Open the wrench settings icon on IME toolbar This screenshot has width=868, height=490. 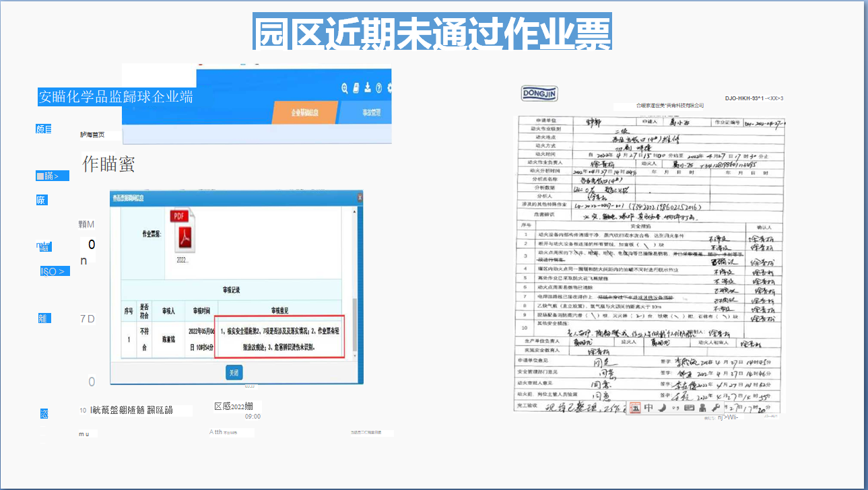tap(716, 408)
